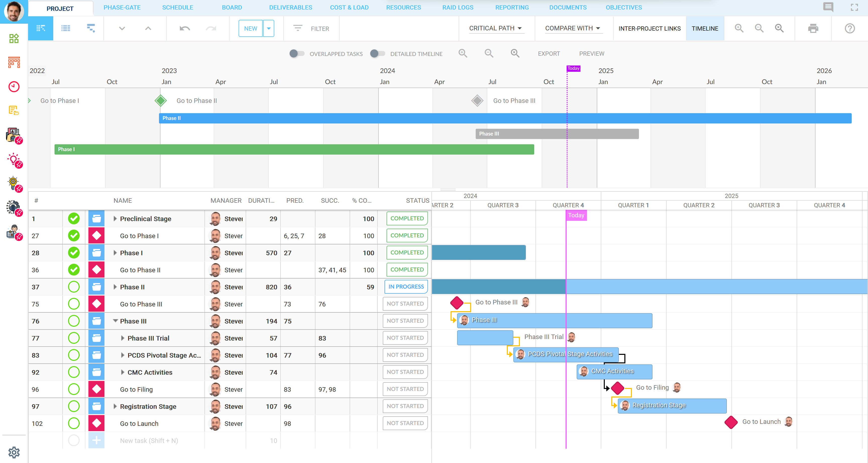868x463 pixels.
Task: Click the NEW button
Action: [250, 28]
